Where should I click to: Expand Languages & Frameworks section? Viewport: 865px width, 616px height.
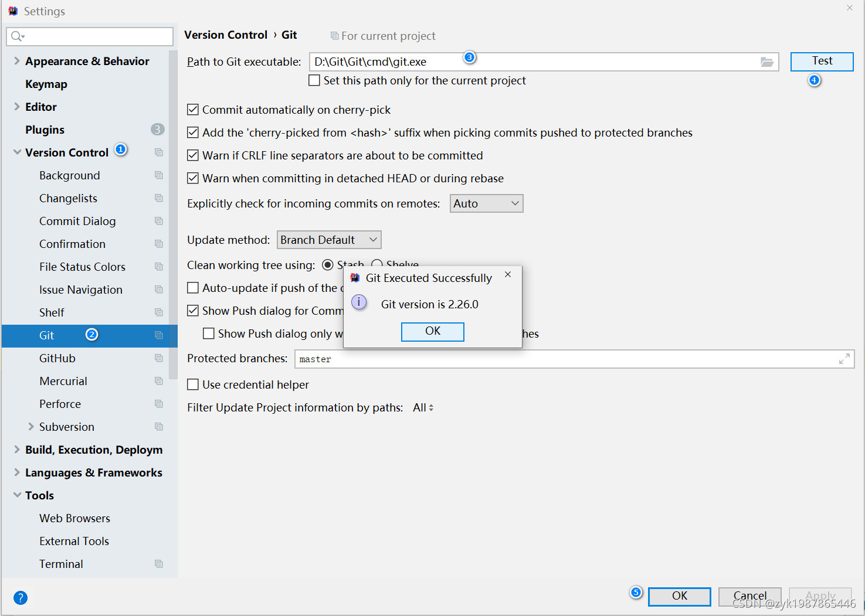(x=17, y=472)
